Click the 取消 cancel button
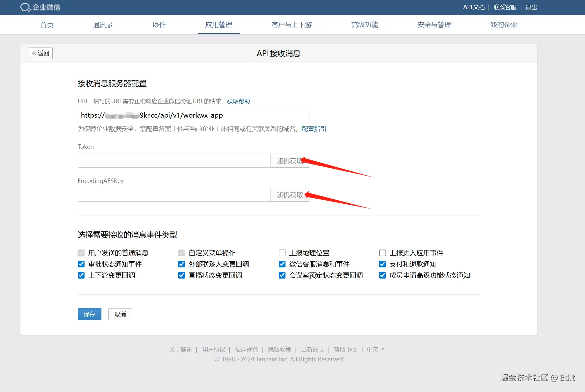The height and width of the screenshot is (392, 585). [x=120, y=314]
